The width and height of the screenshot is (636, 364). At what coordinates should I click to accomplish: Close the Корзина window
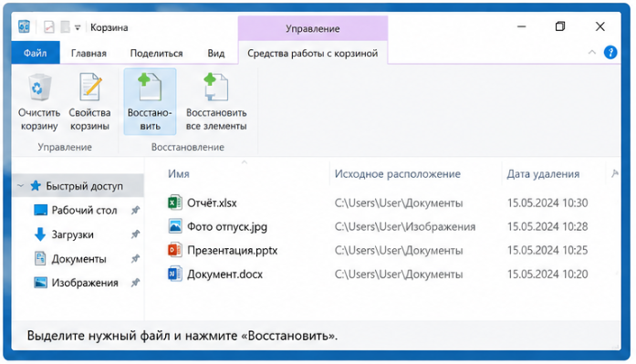click(600, 26)
